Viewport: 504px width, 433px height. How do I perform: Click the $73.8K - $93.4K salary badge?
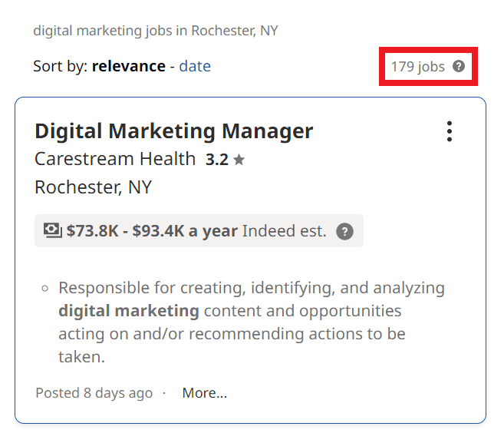pyautogui.click(x=199, y=231)
